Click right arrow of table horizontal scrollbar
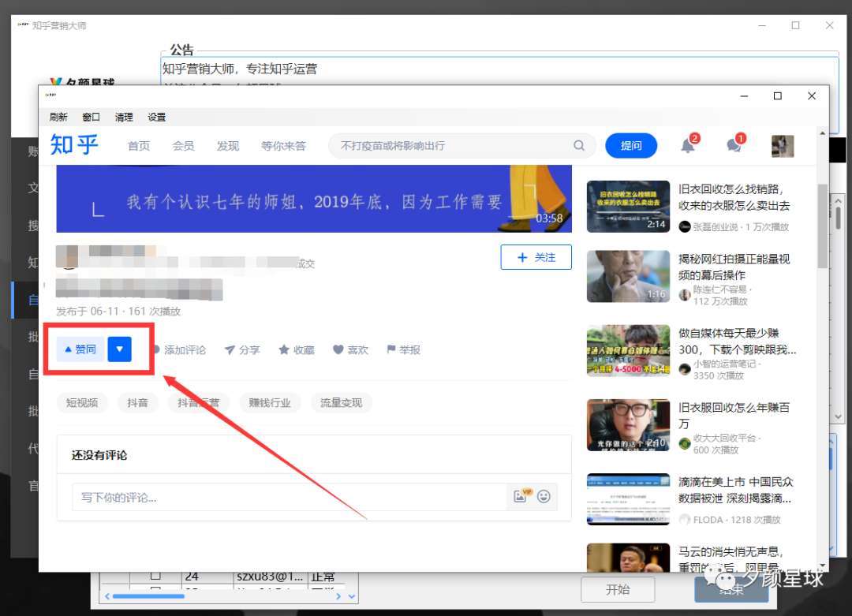This screenshot has height=616, width=852. 338,596
